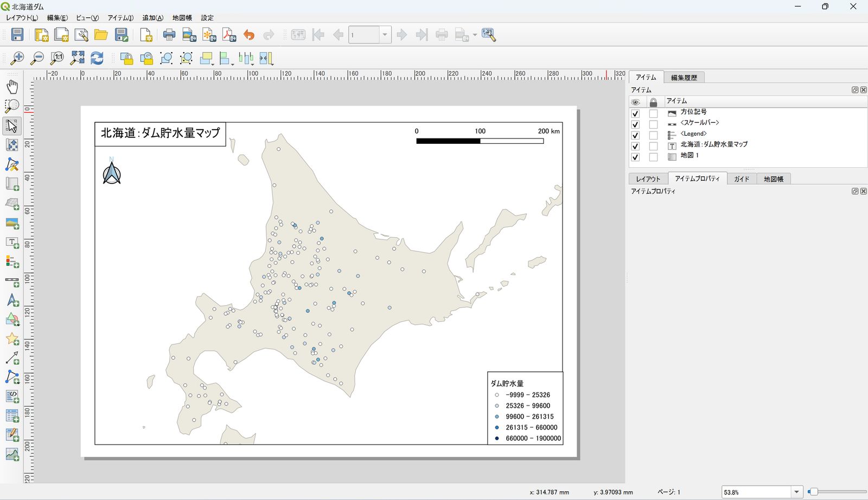Toggle visibility checkbox for <Legend>
This screenshot has width=868, height=500.
click(635, 135)
